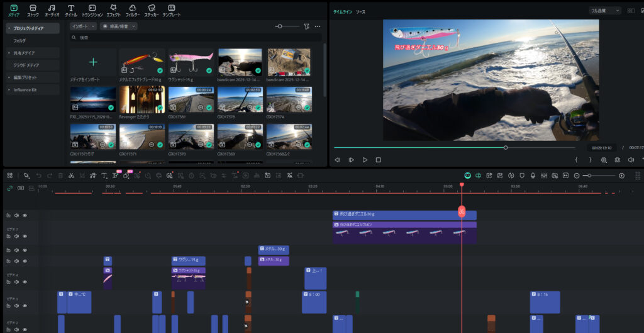Take a snapshot with the camera icon
644x333 pixels.
(617, 160)
